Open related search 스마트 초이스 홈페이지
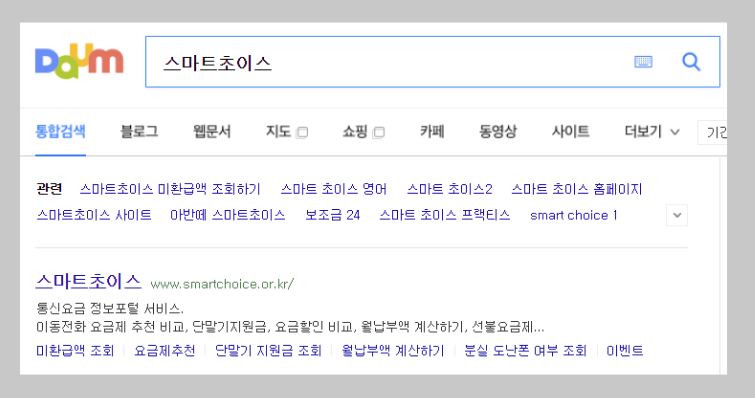This screenshot has height=398, width=755. pos(577,189)
